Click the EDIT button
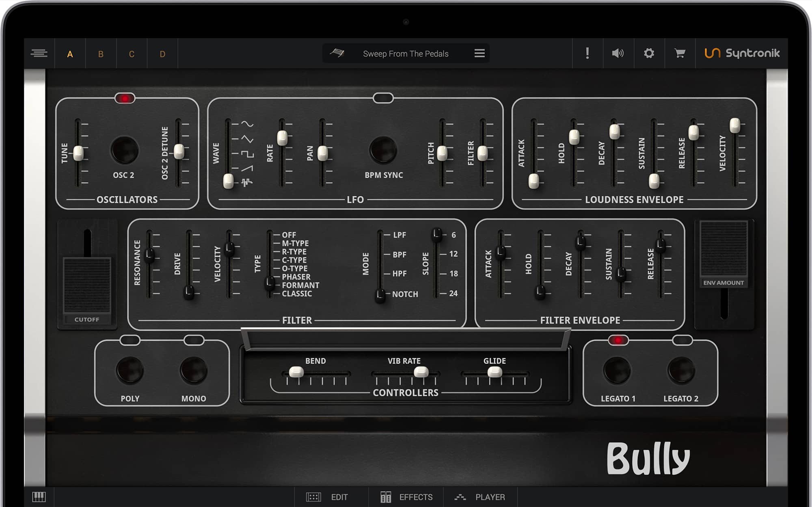812x507 pixels. click(x=327, y=497)
